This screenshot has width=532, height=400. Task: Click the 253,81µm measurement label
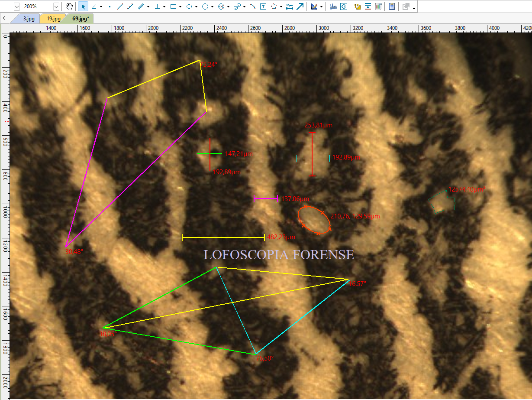pyautogui.click(x=319, y=125)
